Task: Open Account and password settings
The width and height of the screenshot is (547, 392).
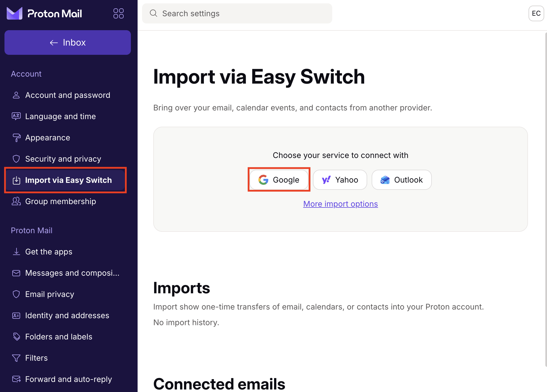Action: [67, 95]
